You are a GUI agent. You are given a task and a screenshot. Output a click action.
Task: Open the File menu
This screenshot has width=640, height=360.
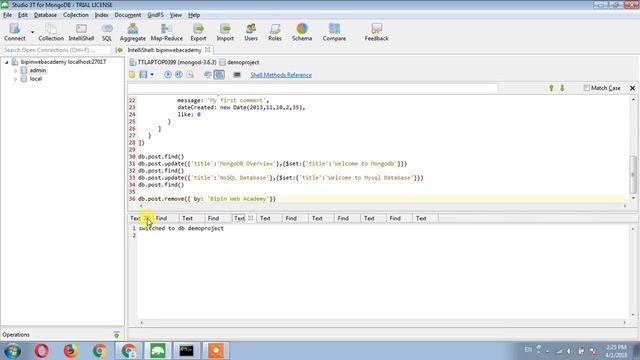7,15
